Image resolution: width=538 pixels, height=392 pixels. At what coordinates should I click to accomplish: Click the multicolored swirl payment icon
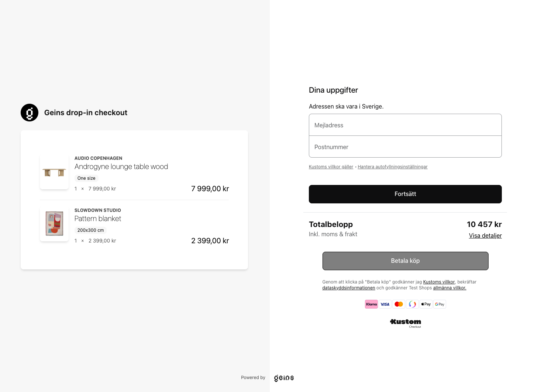(x=412, y=304)
